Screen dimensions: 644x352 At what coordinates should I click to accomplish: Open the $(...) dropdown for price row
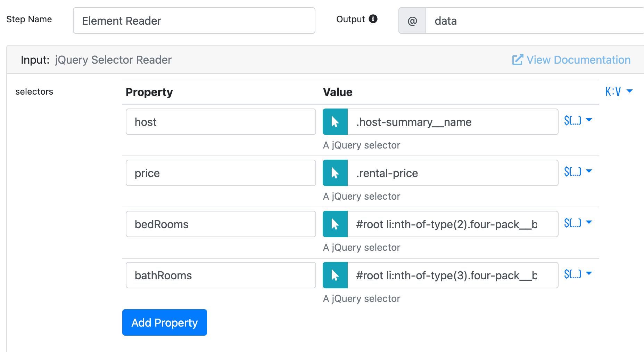point(578,171)
